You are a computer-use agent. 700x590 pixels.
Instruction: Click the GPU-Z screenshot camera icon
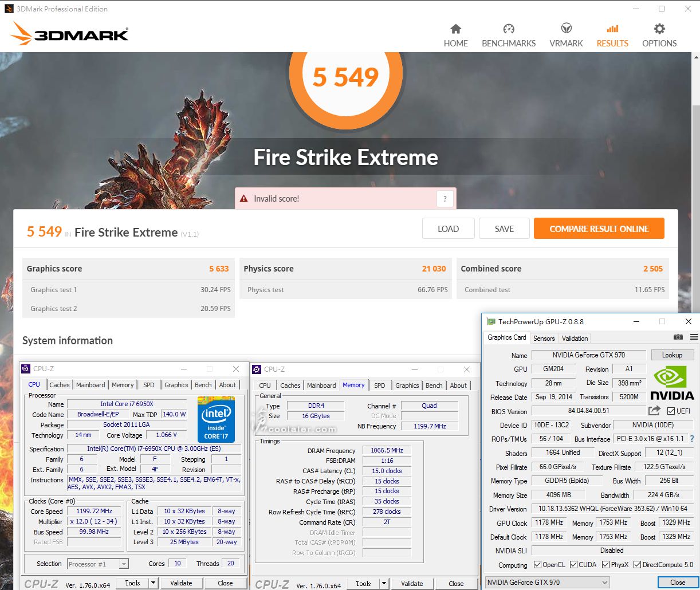(x=678, y=337)
